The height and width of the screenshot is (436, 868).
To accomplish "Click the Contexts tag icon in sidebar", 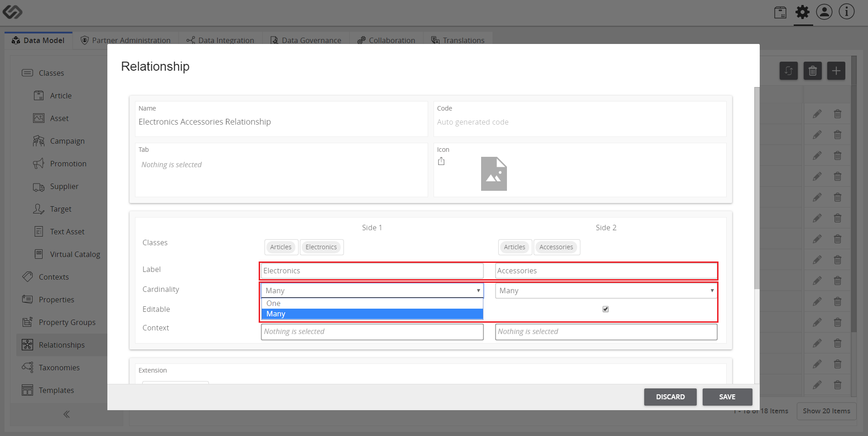I will pyautogui.click(x=28, y=276).
